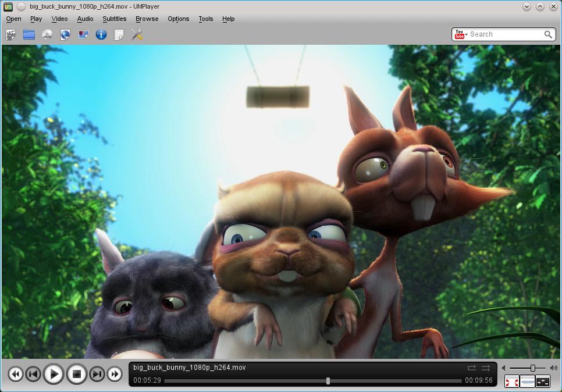Screen dimensions: 562x392
Task: Minimize the UMPlayer window
Action: tap(527, 6)
